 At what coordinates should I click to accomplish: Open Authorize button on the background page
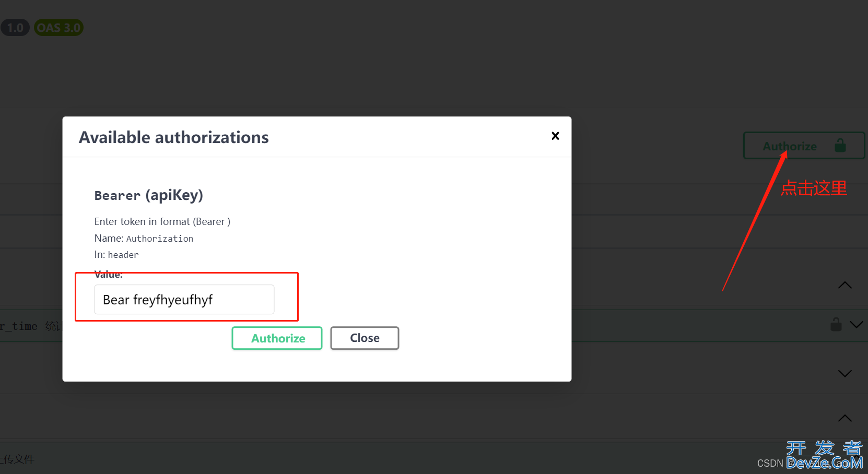click(804, 146)
